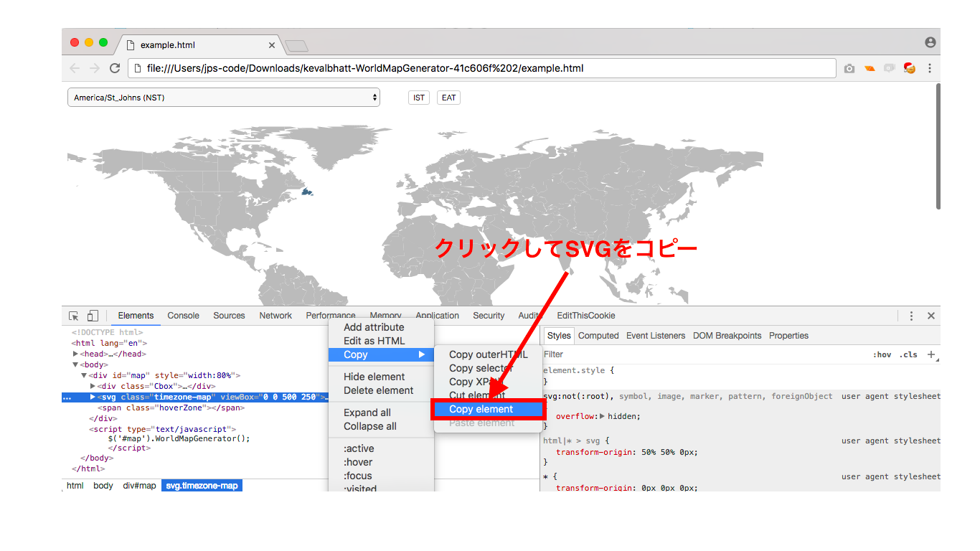The image size is (980, 551).
Task: Activate the inspect element picker icon
Action: [74, 316]
